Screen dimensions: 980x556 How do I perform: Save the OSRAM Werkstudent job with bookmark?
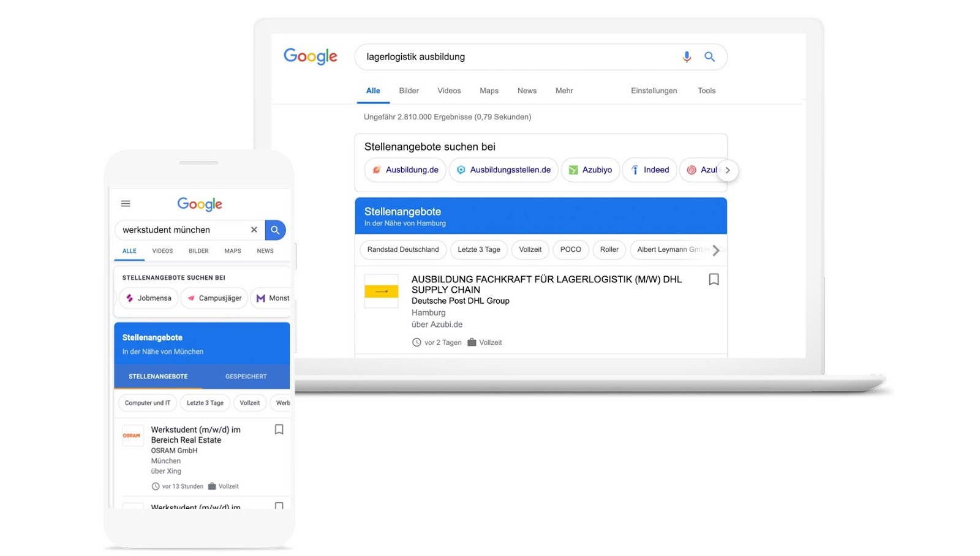[x=279, y=430]
